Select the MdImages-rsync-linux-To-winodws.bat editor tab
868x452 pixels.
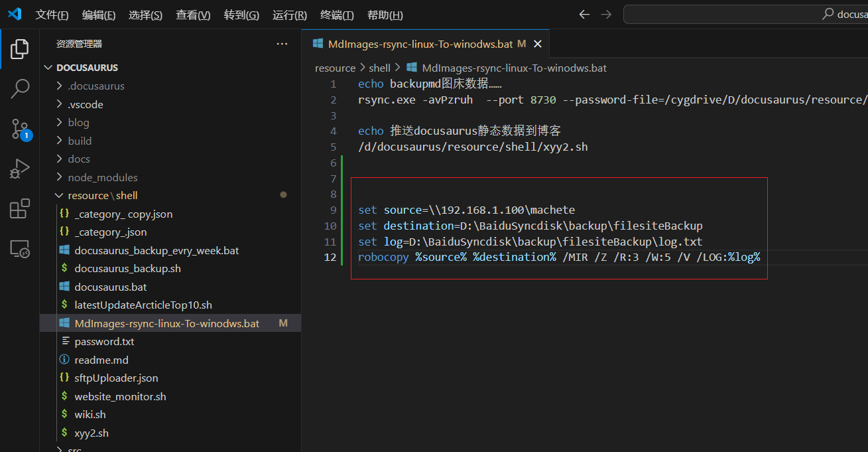point(425,44)
